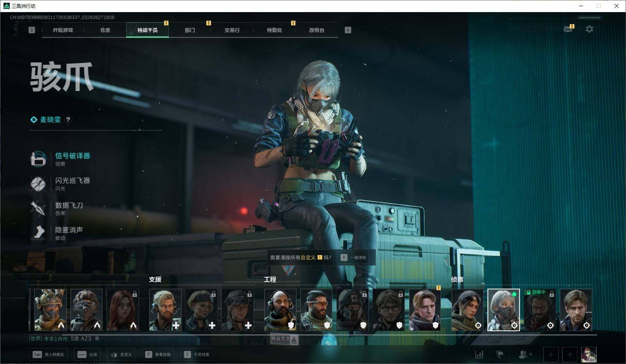The image size is (626, 364).
Task: Open the 干员档案 button
Action: coord(197,354)
